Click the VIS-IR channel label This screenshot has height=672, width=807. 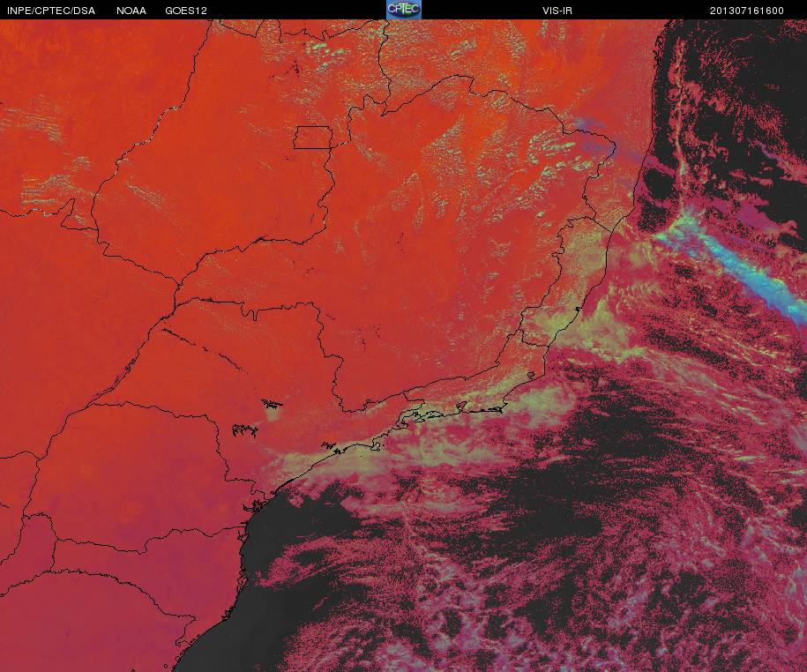click(x=557, y=11)
